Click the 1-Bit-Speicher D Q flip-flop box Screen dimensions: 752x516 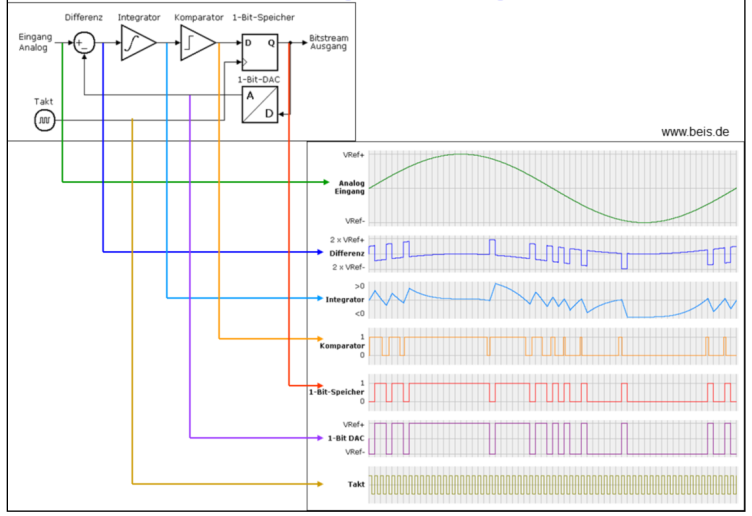(260, 51)
